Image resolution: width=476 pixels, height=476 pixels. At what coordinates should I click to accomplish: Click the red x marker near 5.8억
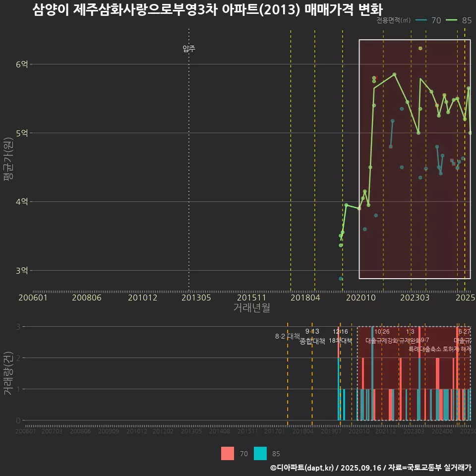376,78
